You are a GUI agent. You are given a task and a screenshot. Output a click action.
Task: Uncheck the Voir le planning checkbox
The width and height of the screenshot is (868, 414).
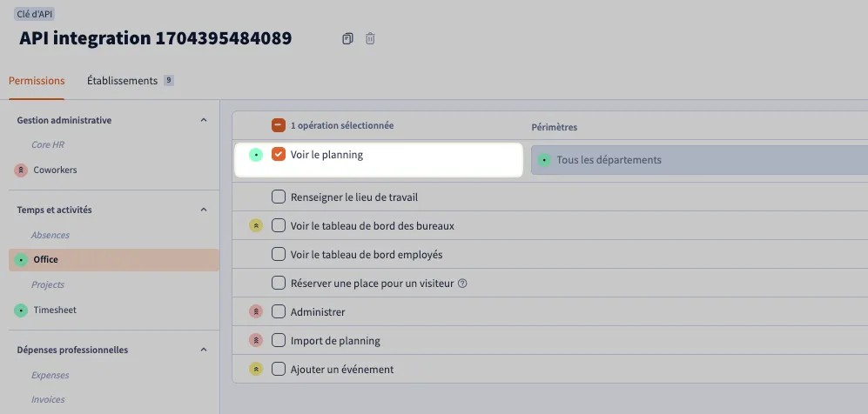[279, 154]
